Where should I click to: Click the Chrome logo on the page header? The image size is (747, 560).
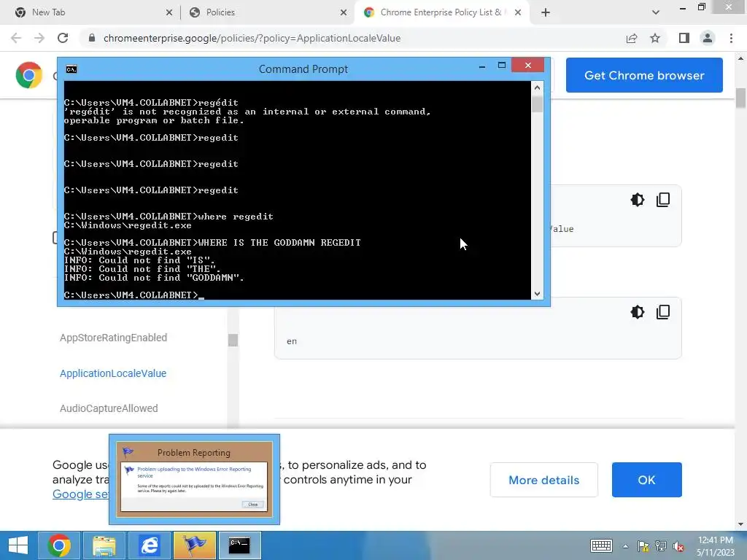29,75
